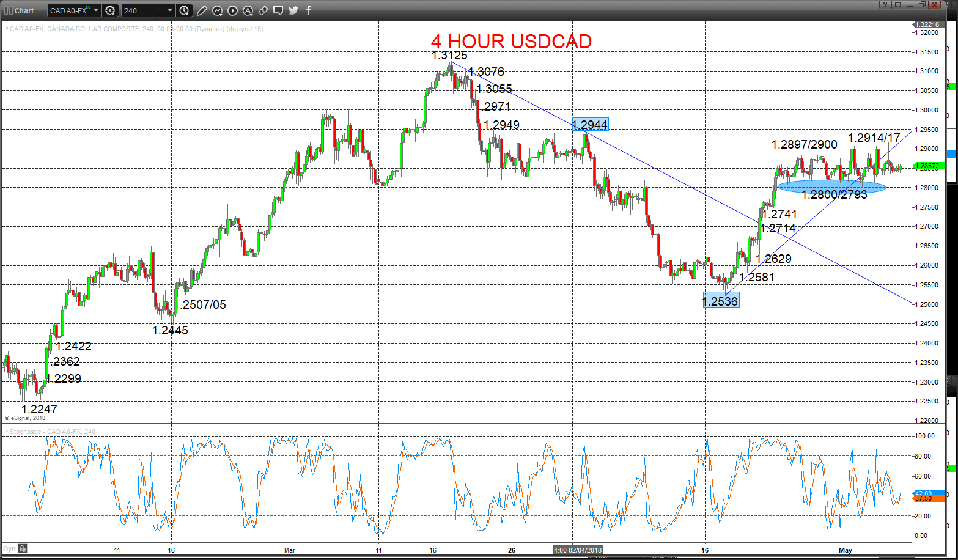958x560 pixels.
Task: Click the Mar label on time axis
Action: 290,550
